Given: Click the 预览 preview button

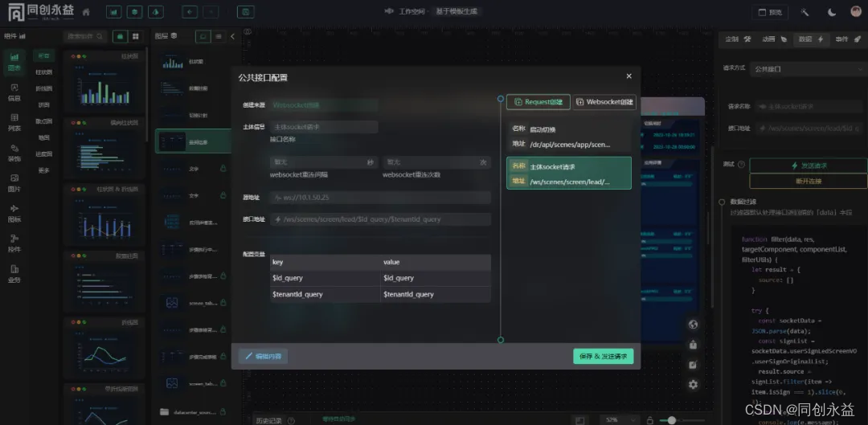Looking at the screenshot, I should pyautogui.click(x=770, y=12).
